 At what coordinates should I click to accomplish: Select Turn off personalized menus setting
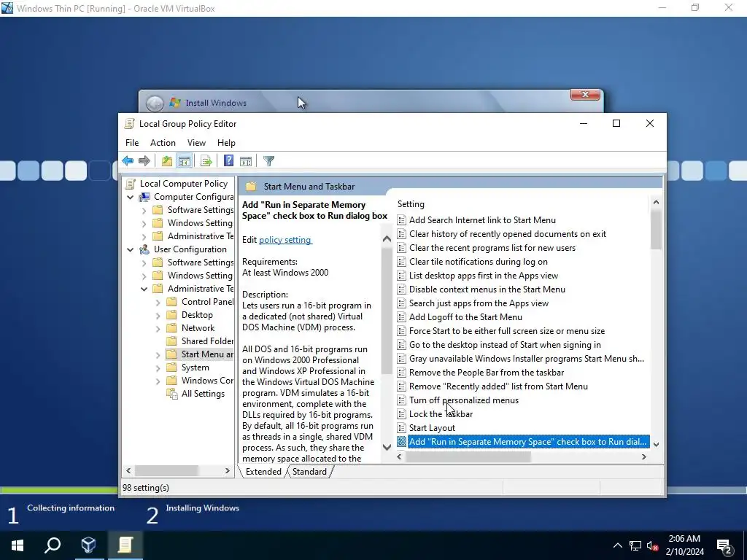coord(463,400)
